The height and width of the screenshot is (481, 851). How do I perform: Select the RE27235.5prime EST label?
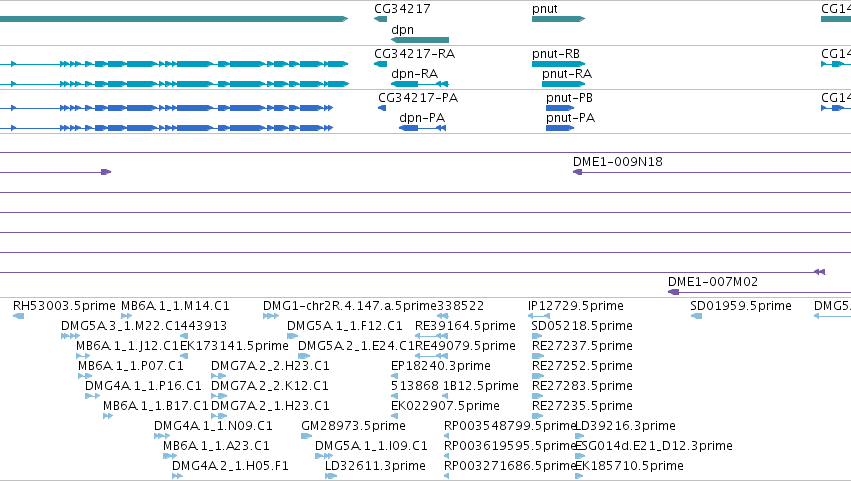point(582,406)
